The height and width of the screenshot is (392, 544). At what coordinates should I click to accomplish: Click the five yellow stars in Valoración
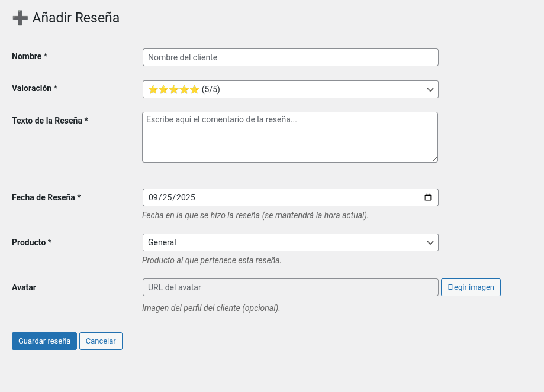173,89
